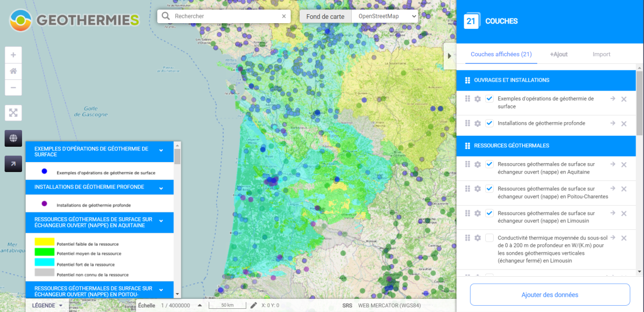Switch to the +Ajout tab
Viewport: 644px width, 312px height.
[558, 54]
